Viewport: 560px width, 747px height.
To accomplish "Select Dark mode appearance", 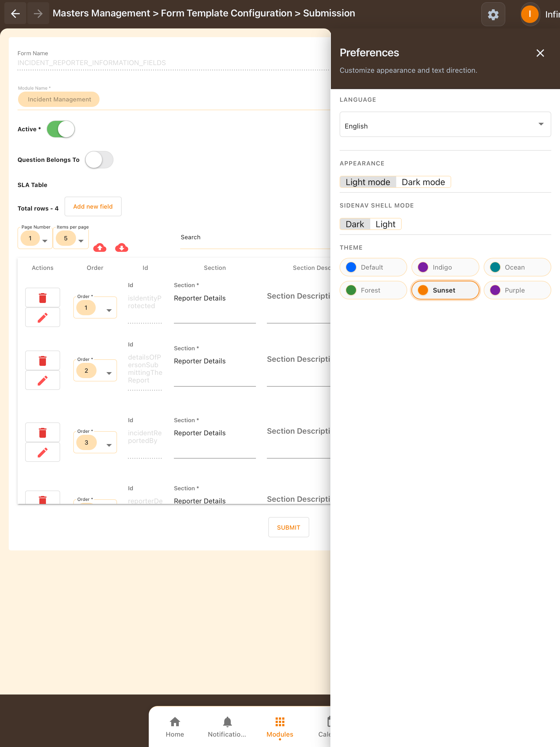I will (423, 182).
